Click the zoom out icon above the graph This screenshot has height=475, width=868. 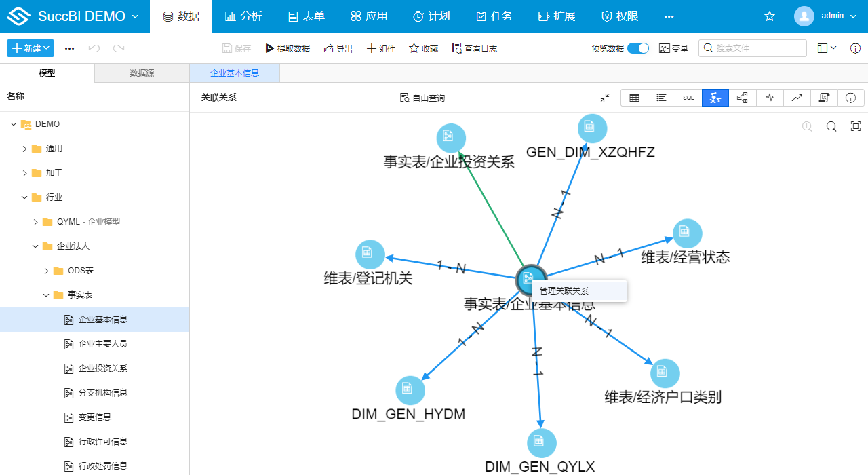[831, 126]
